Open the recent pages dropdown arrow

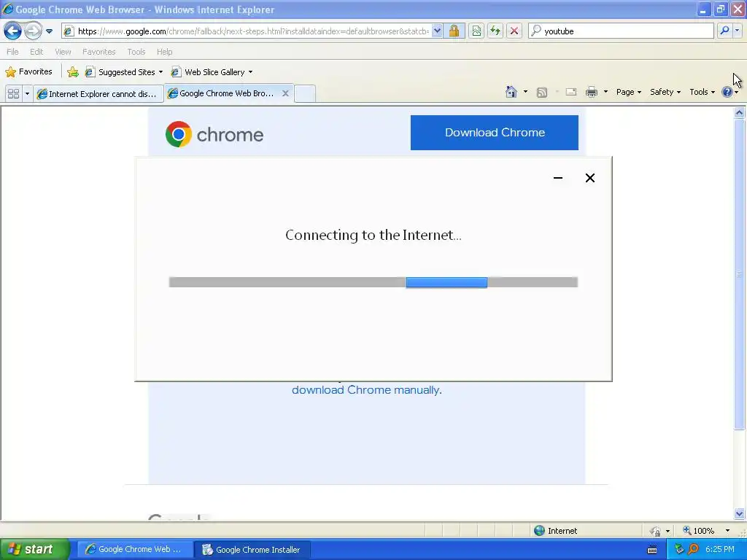(x=49, y=31)
